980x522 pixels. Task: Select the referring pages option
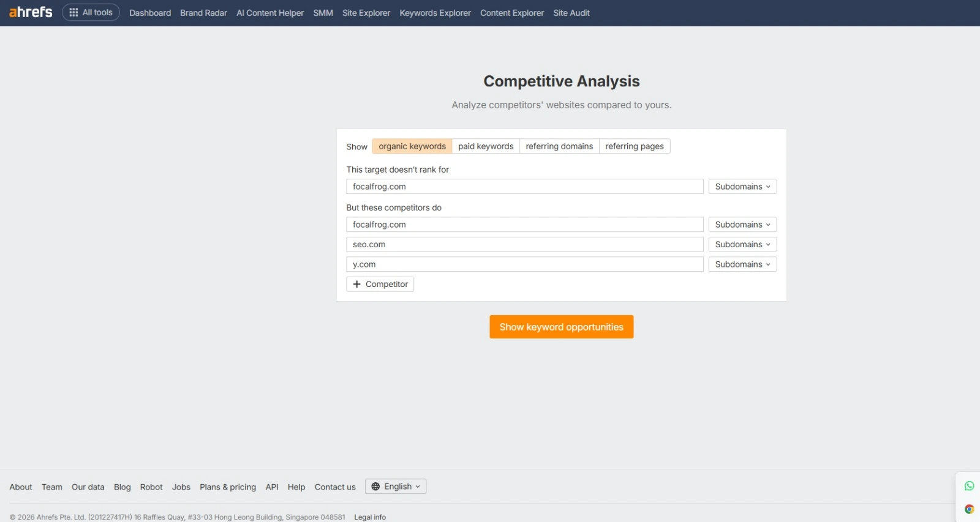[635, 146]
